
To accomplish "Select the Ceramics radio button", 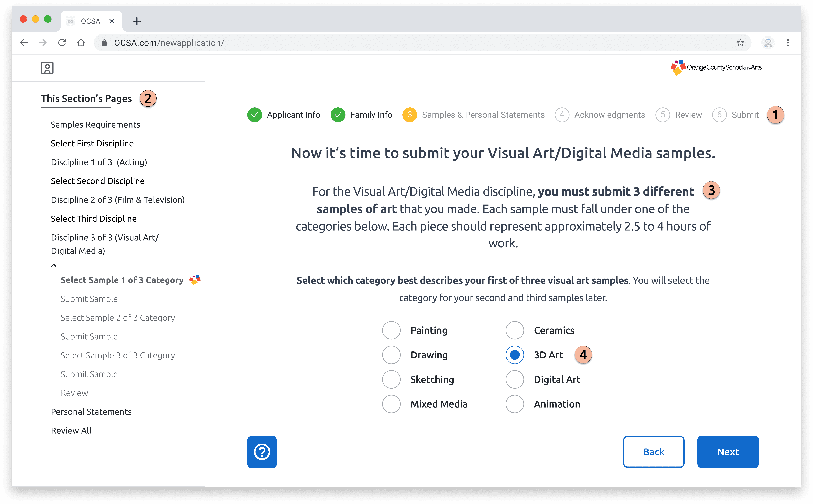I will [x=515, y=330].
